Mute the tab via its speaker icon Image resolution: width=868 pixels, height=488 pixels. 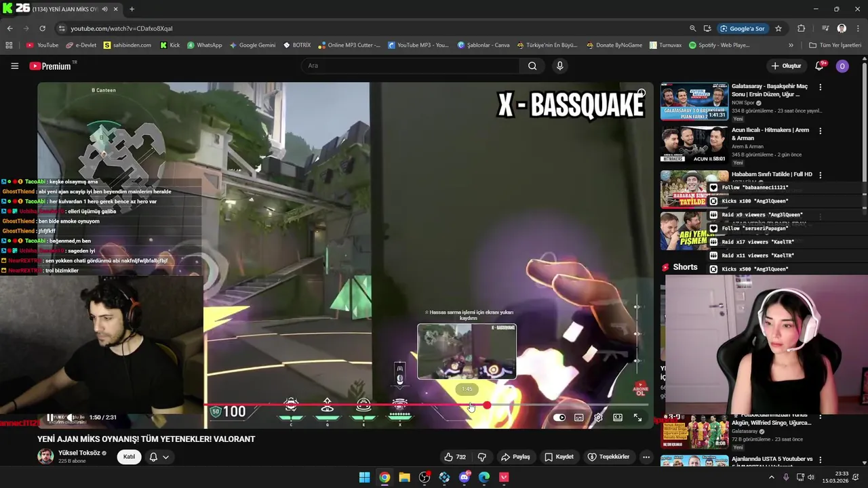point(104,9)
